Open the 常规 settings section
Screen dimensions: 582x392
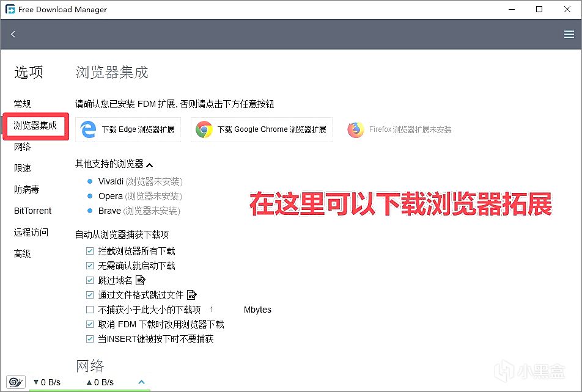(22, 104)
